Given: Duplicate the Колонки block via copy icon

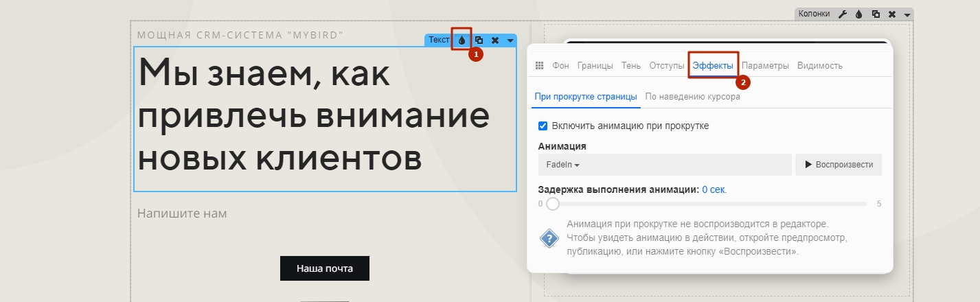Looking at the screenshot, I should pyautogui.click(x=876, y=14).
